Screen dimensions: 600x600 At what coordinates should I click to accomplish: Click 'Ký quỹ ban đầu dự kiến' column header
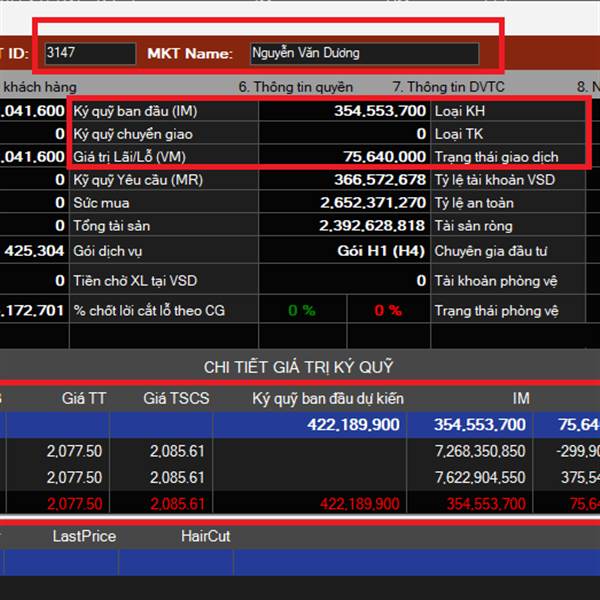pos(328,398)
